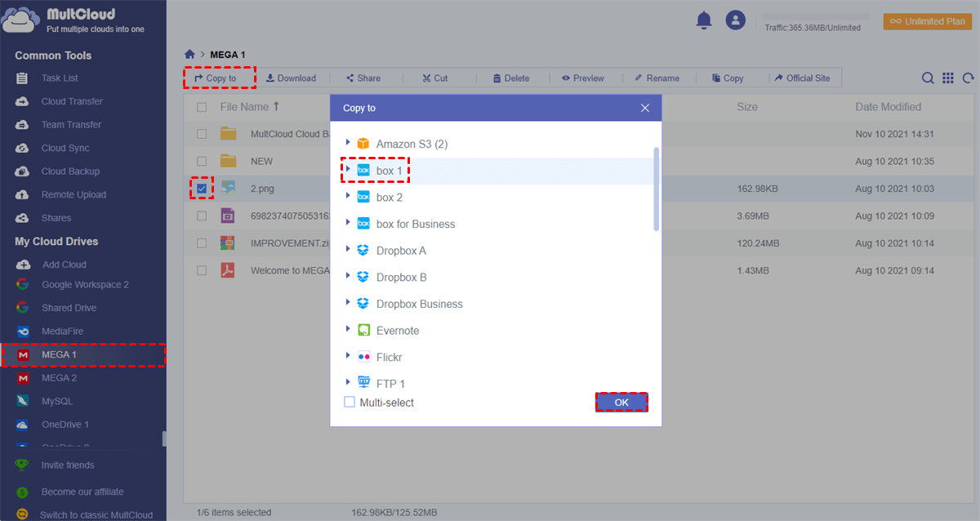Open Remote Upload tool
Image resolution: width=980 pixels, height=521 pixels.
(73, 195)
